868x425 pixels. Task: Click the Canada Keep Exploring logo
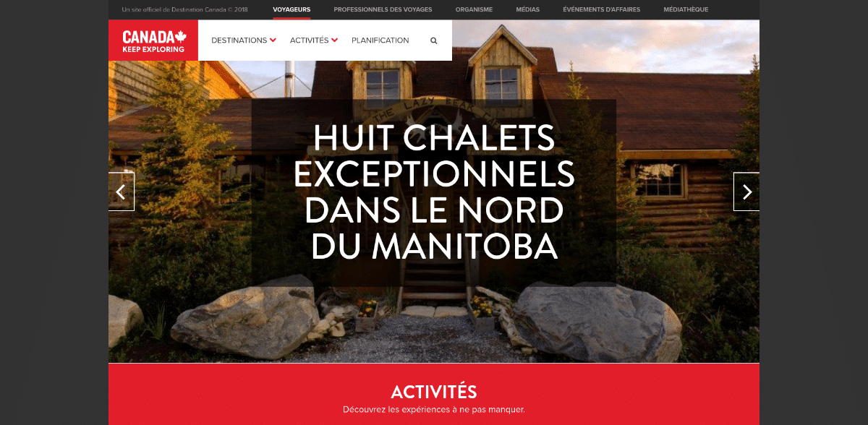coord(153,40)
